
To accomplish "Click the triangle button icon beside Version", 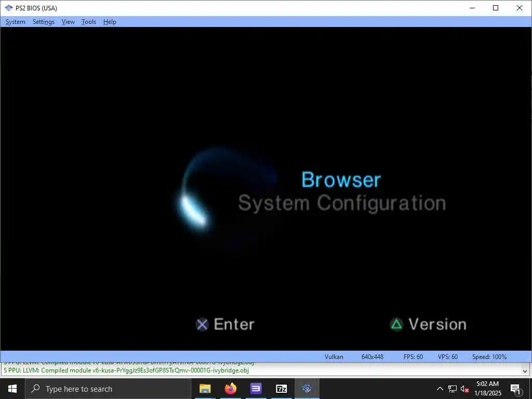I will click(396, 324).
